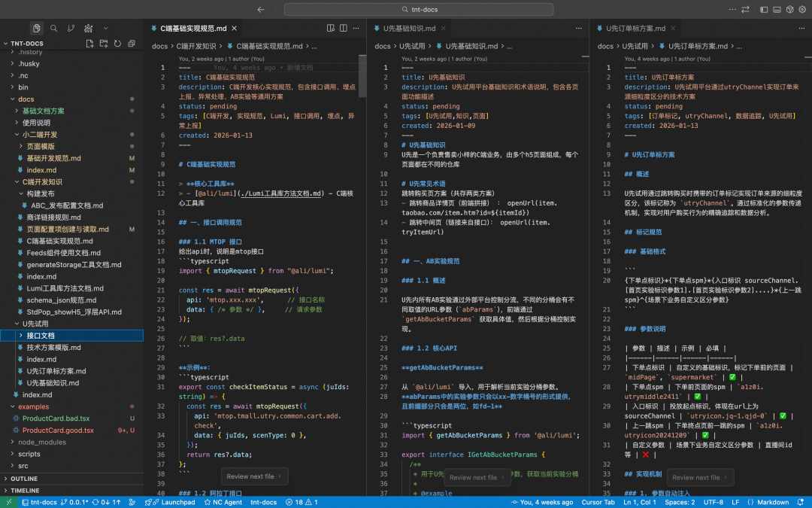812x508 pixels.
Task: Open NC Agent from status bar
Action: click(x=223, y=502)
